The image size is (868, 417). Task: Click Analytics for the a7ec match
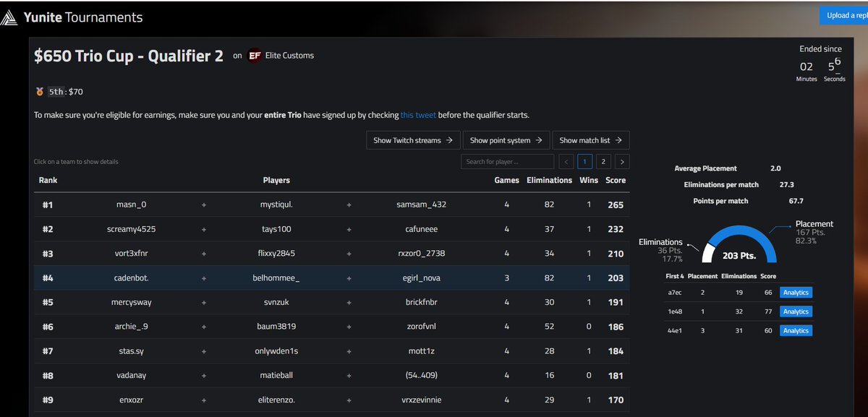pyautogui.click(x=795, y=292)
